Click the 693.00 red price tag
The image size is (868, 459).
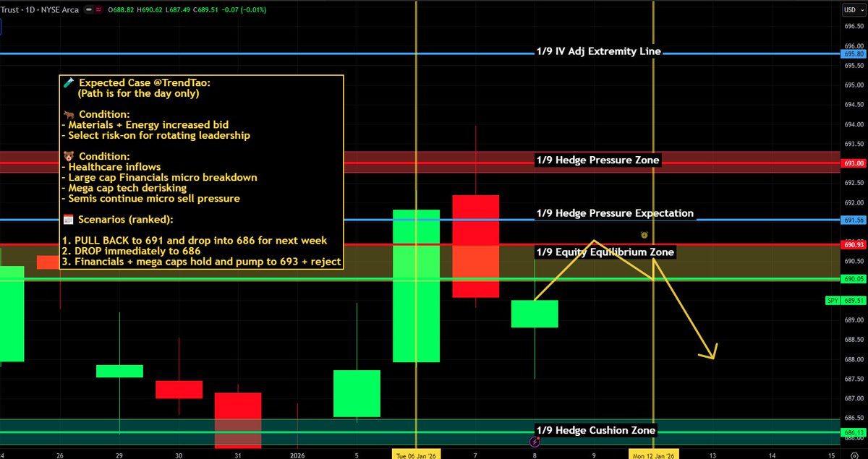(x=852, y=163)
